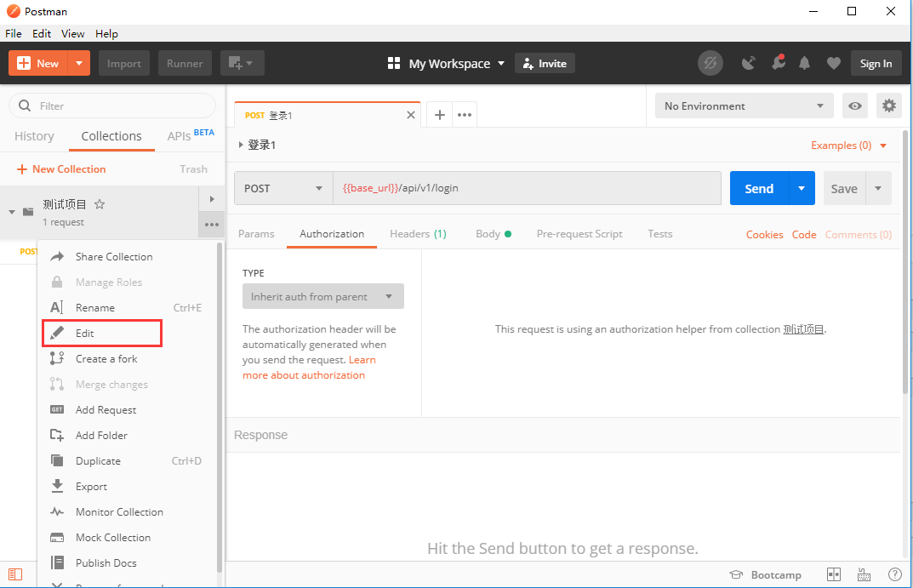Image resolution: width=913 pixels, height=588 pixels.
Task: Collapse the 测试项目 collection arrow
Action: click(12, 212)
